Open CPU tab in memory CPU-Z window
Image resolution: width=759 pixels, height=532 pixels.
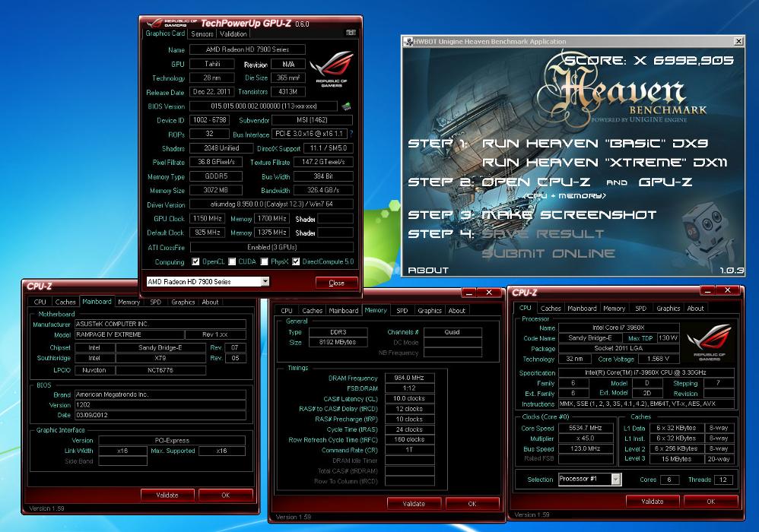pyautogui.click(x=287, y=311)
